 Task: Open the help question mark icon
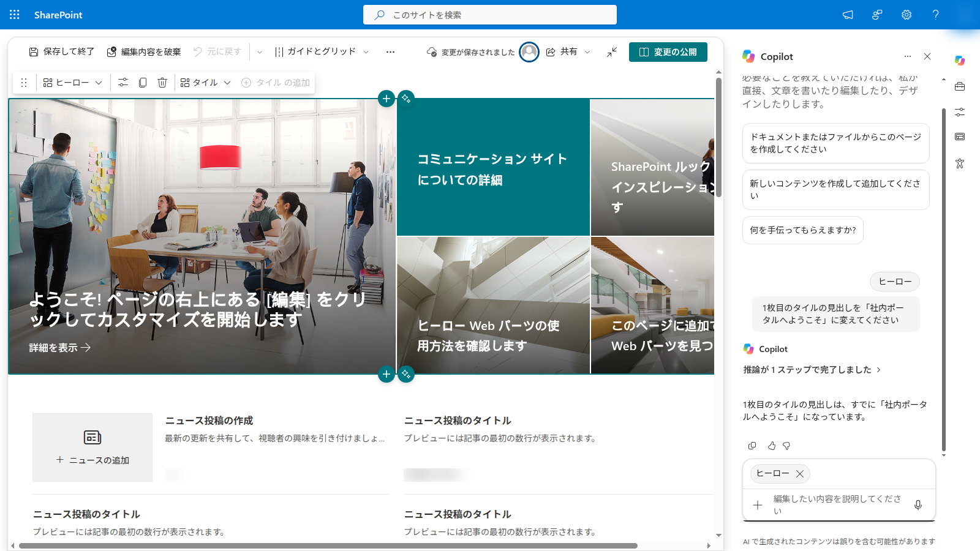936,15
